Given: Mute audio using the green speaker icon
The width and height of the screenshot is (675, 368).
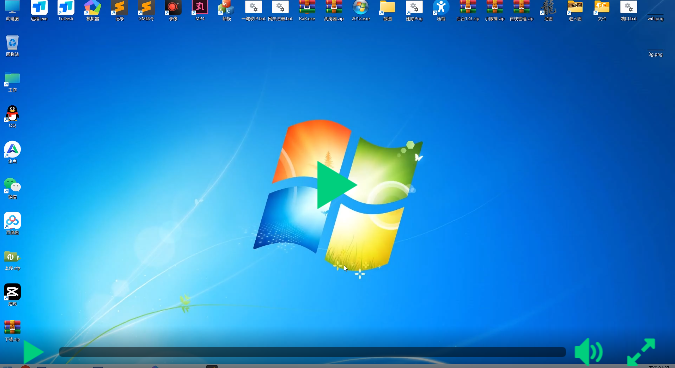Looking at the screenshot, I should [x=588, y=352].
